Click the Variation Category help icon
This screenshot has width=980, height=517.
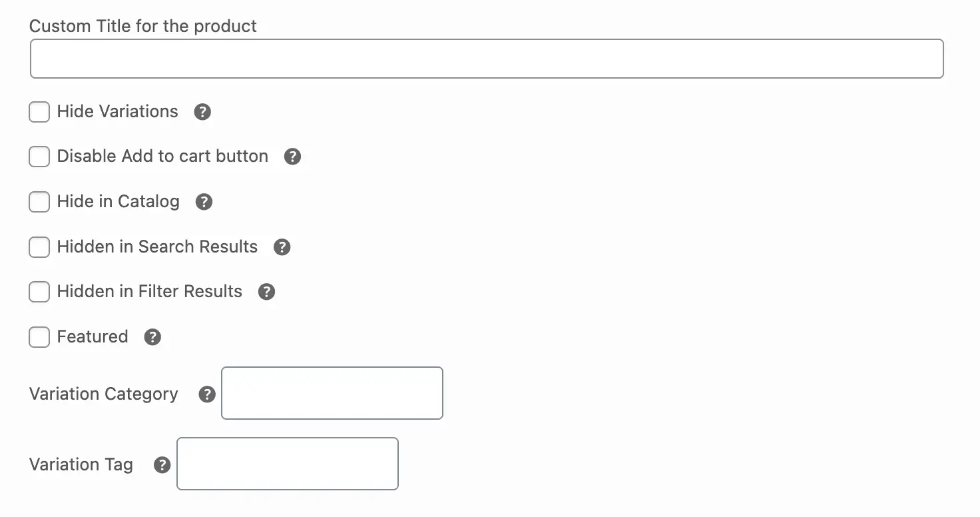pos(207,394)
